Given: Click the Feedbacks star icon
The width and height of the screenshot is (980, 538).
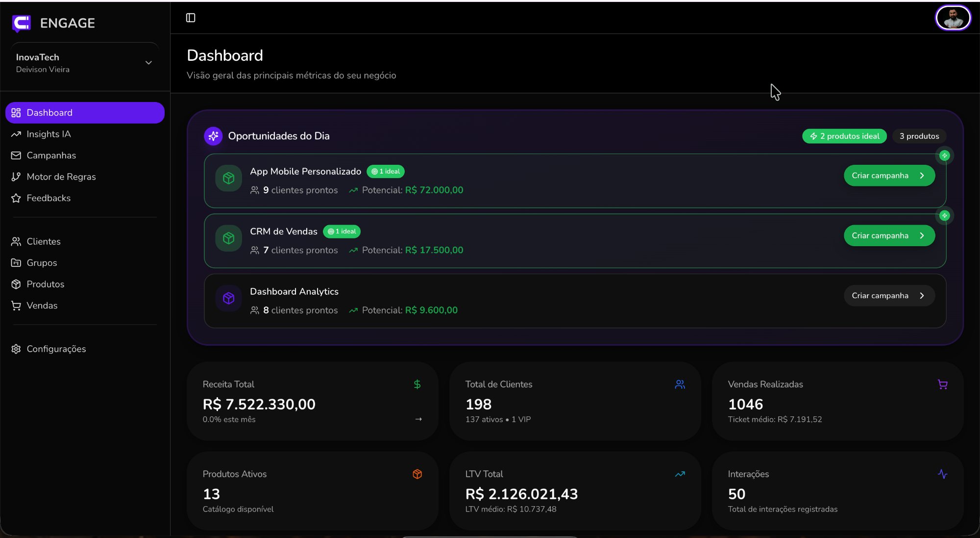Looking at the screenshot, I should coord(16,198).
